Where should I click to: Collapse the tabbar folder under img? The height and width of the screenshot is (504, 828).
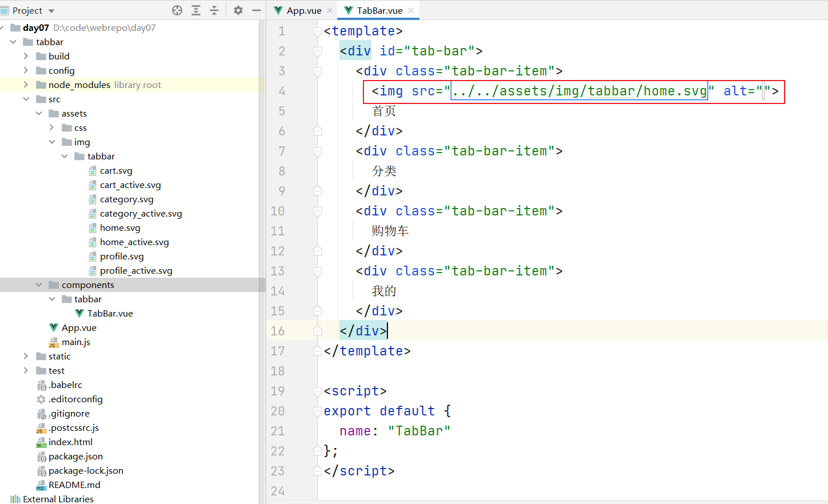pos(65,156)
